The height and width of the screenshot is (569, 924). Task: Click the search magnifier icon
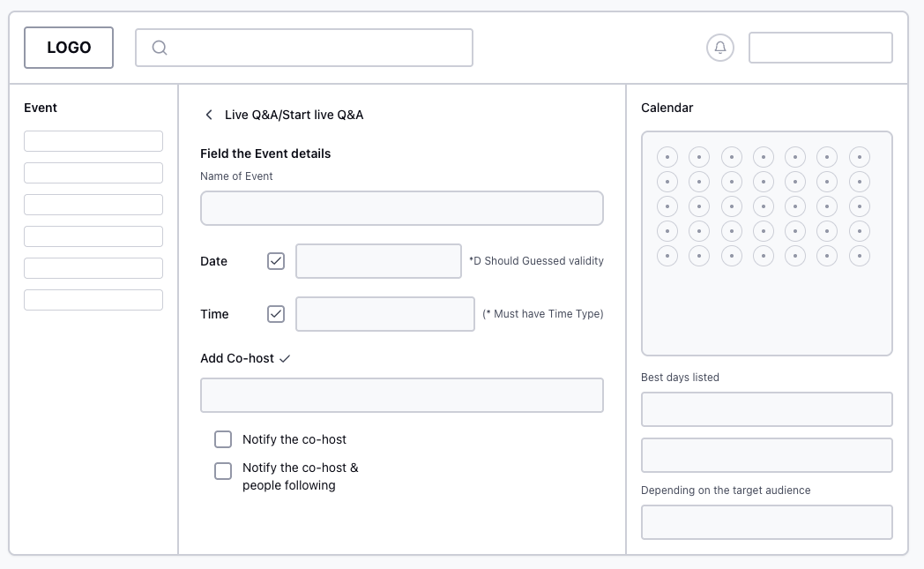(x=160, y=48)
